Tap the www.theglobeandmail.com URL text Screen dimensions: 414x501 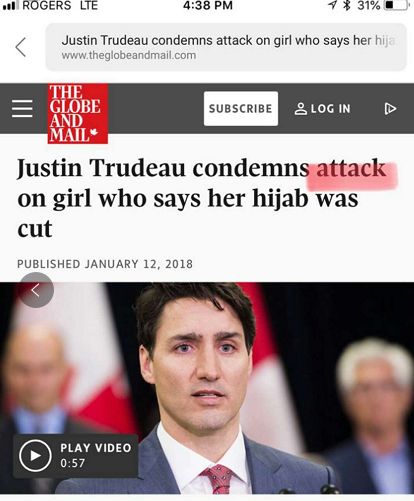129,55
